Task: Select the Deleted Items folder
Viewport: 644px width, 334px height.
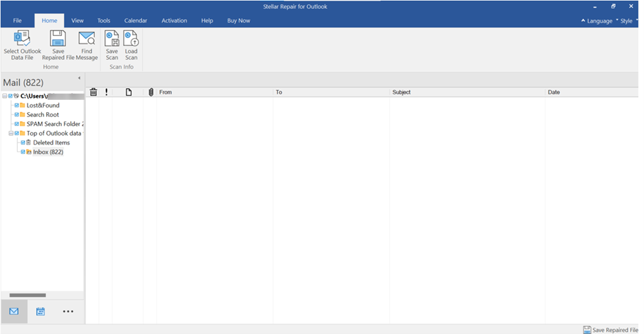Action: coord(52,143)
